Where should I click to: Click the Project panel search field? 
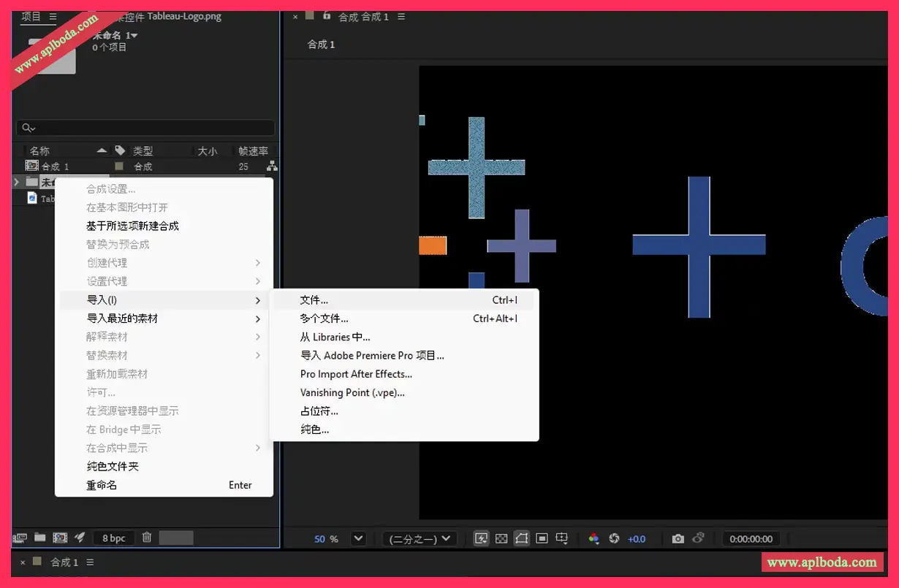(145, 128)
